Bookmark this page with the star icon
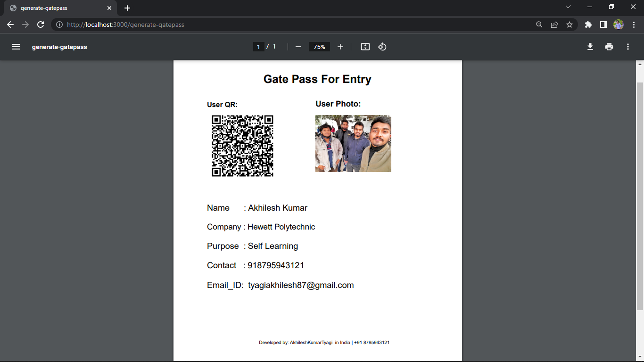 [570, 25]
